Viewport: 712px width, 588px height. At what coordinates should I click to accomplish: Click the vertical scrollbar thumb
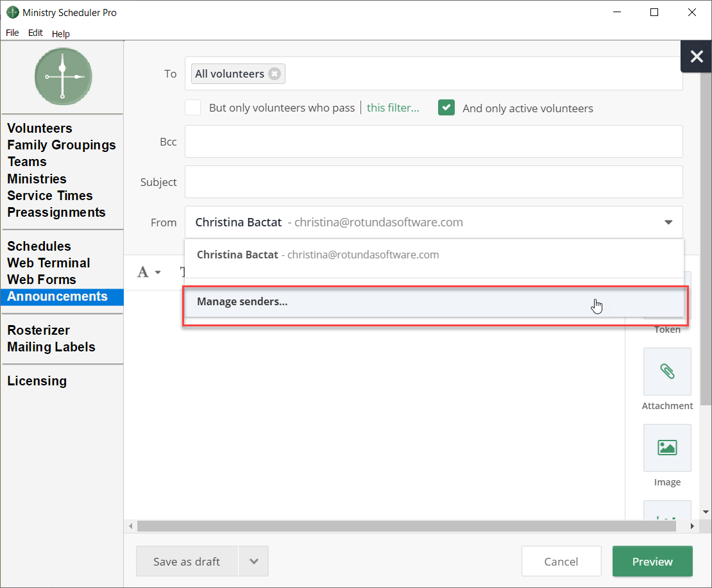click(706, 239)
